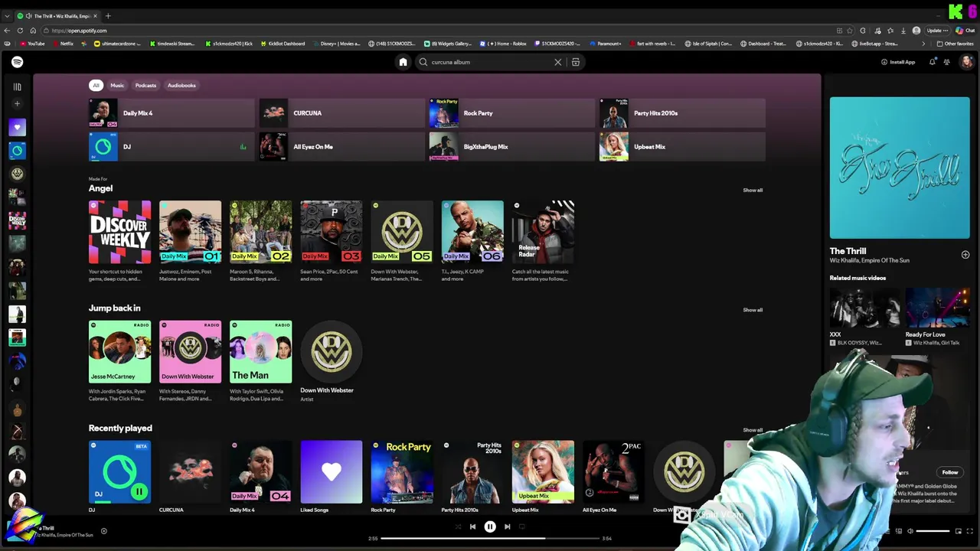980x551 pixels.
Task: Open Rock Party recently played cover
Action: click(402, 472)
